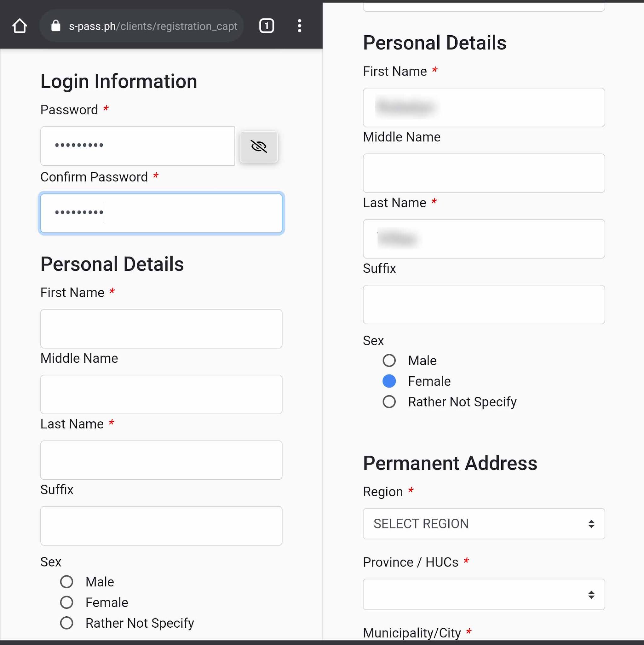Toggle password visibility with the eye icon
This screenshot has height=645, width=644.
tap(259, 146)
